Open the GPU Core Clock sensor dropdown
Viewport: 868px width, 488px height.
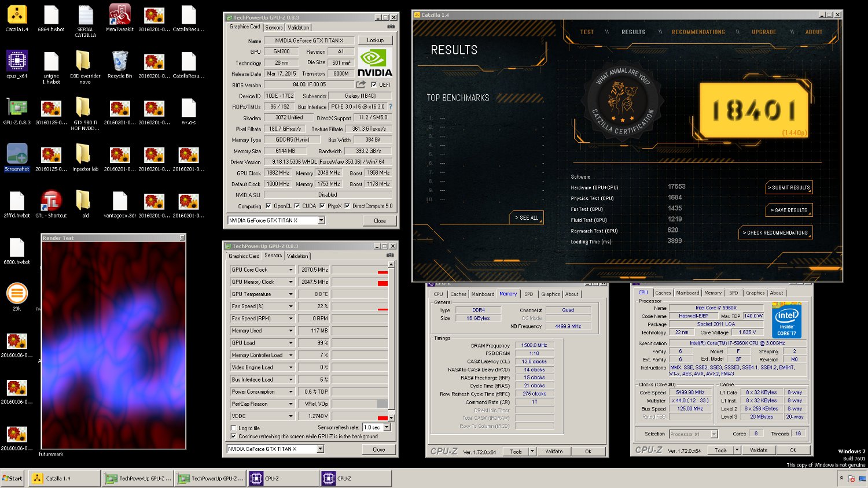[290, 270]
